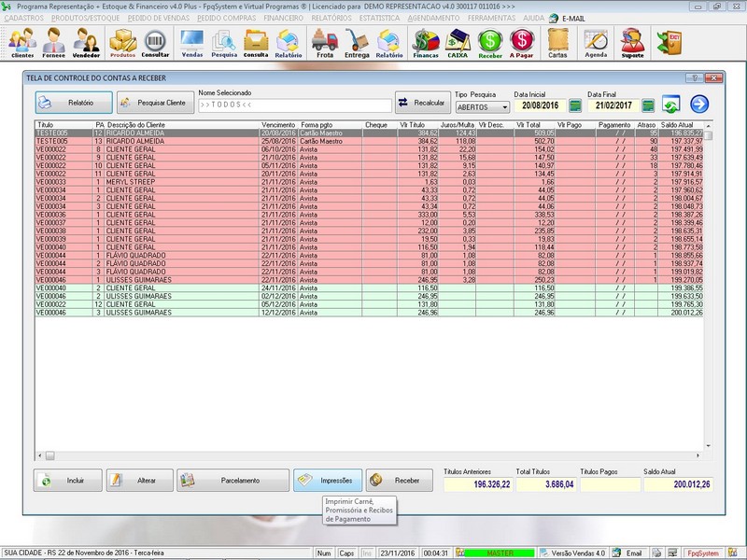Select row TESTE005 parcel 13 RICARDO ALMEIDA
Image resolution: width=747 pixels, height=560 pixels.
(x=369, y=142)
